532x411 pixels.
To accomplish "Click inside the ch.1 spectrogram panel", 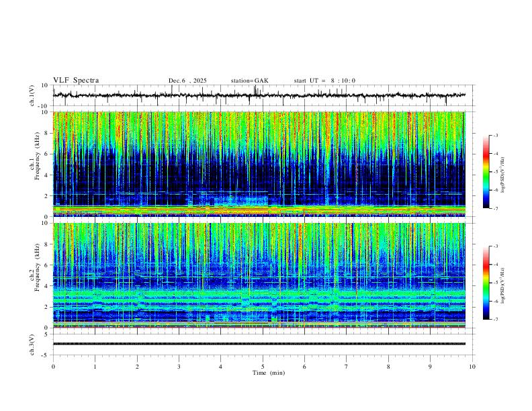I will point(259,164).
